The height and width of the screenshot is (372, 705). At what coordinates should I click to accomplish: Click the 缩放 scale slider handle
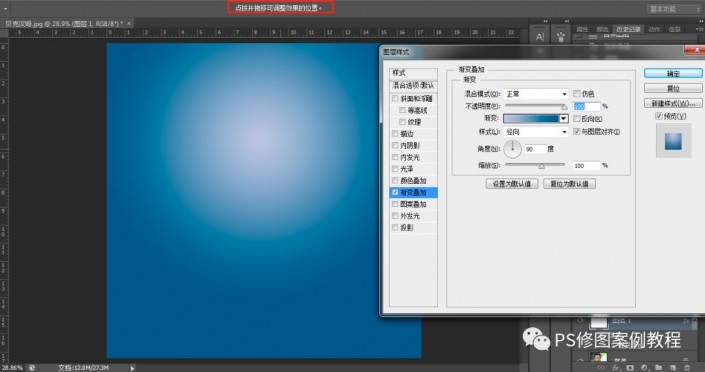click(541, 166)
